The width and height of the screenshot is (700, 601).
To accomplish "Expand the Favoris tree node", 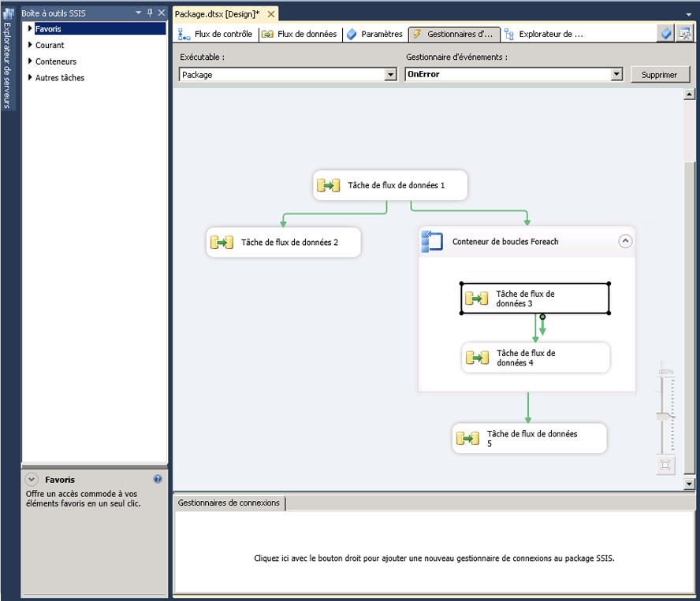I will [30, 29].
